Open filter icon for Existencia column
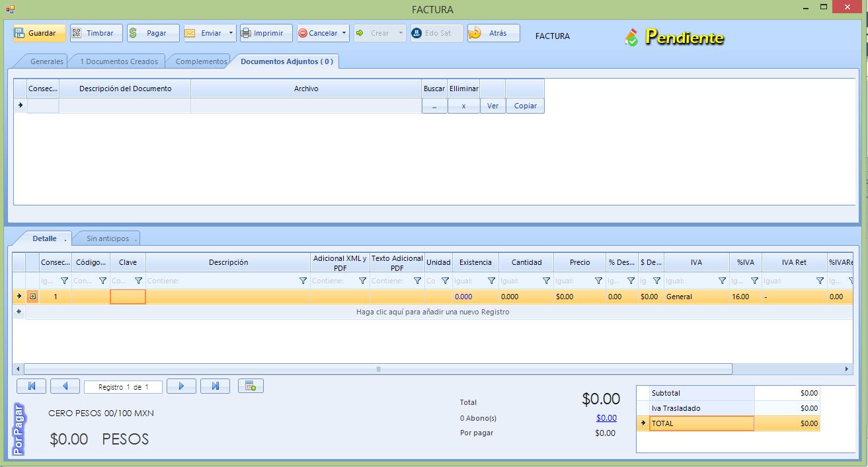Screen dimensions: 868x467 [x=491, y=281]
